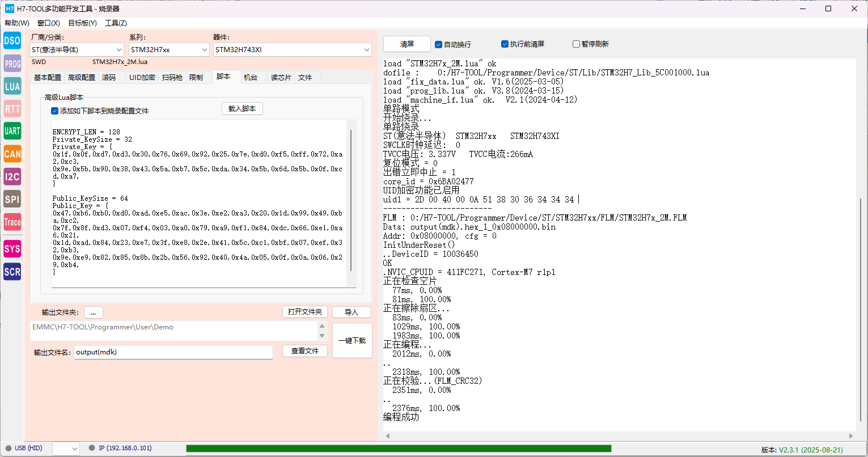The width and height of the screenshot is (868, 457).
Task: Enable the 暂停刷新 pause refresh checkbox
Action: [576, 44]
